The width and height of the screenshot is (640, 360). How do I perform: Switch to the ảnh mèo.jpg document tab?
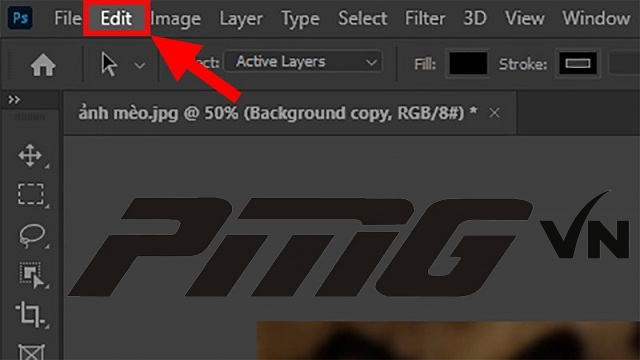[278, 113]
